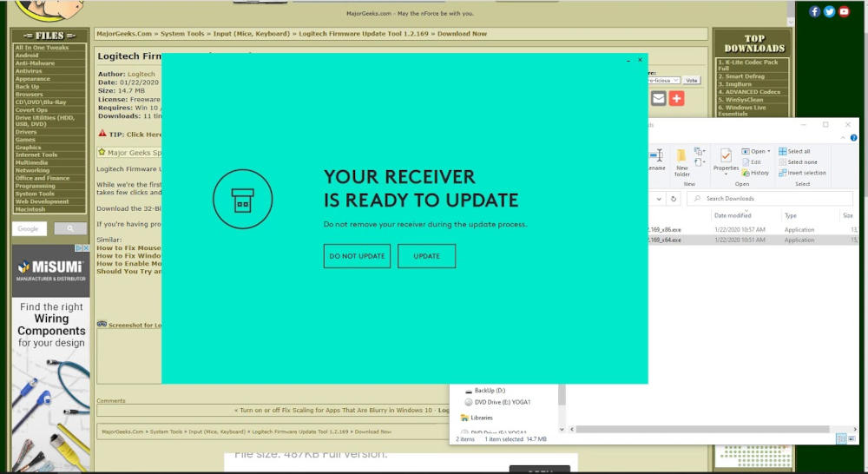
Task: Open ImgBurn in Top Downloads
Action: click(x=734, y=84)
